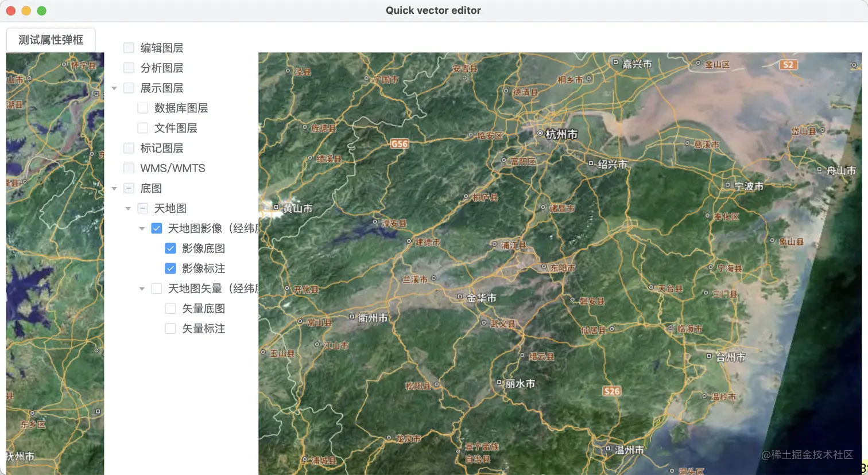Collapse the 天地图 node arrow
Screen dimensions: 868x475
click(128, 209)
